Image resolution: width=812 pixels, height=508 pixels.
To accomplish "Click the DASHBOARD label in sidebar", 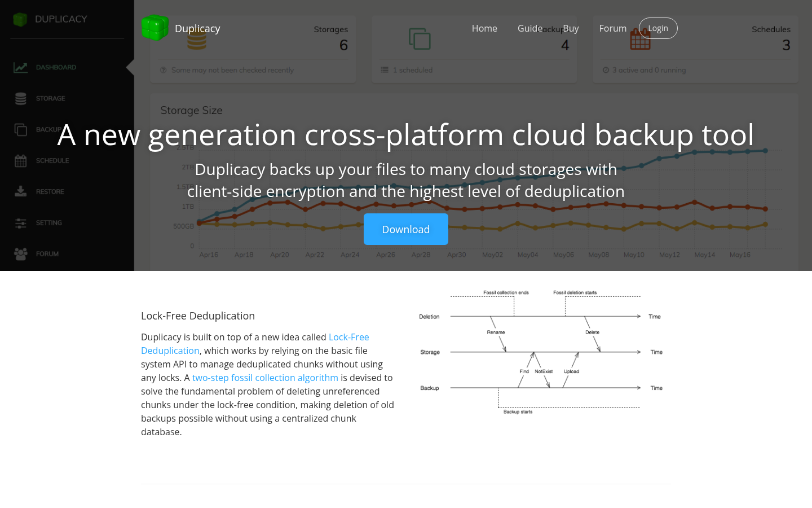I will [x=56, y=67].
